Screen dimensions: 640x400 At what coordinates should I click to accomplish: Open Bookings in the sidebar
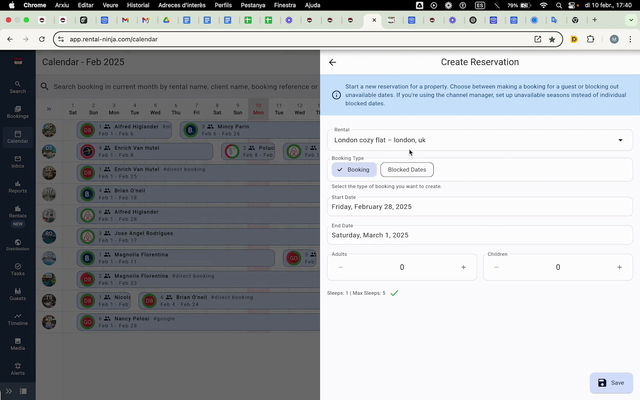[x=18, y=112]
